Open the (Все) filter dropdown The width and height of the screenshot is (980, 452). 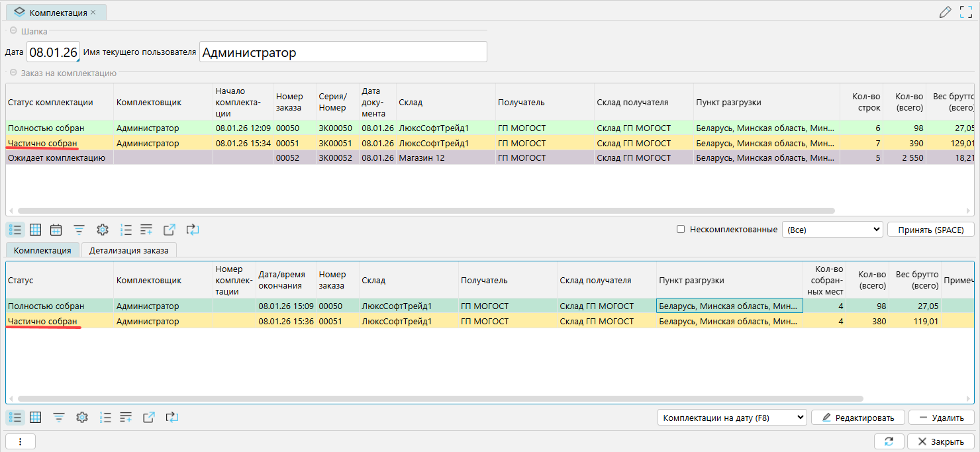click(x=832, y=230)
